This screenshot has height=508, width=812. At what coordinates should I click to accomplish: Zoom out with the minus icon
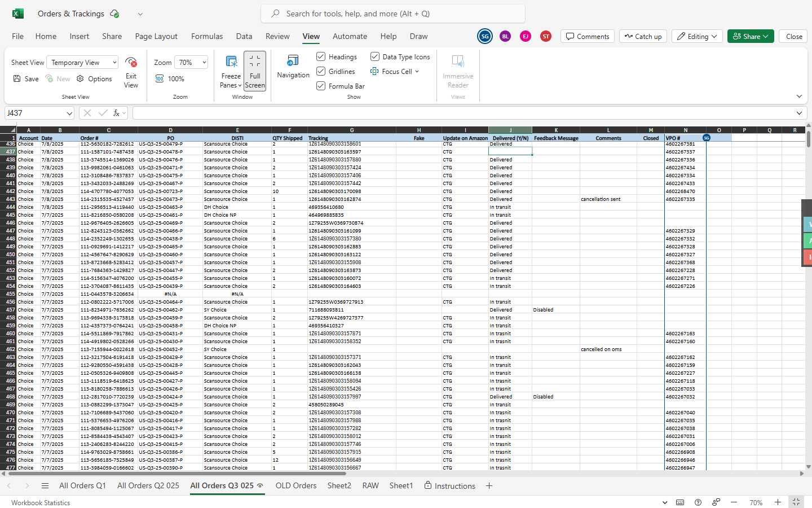(x=734, y=502)
